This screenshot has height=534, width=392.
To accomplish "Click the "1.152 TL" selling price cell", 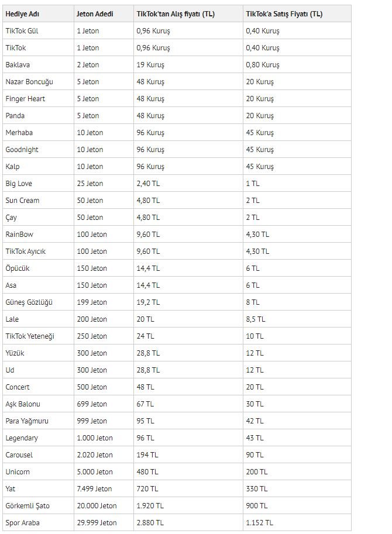I will pos(260,522).
